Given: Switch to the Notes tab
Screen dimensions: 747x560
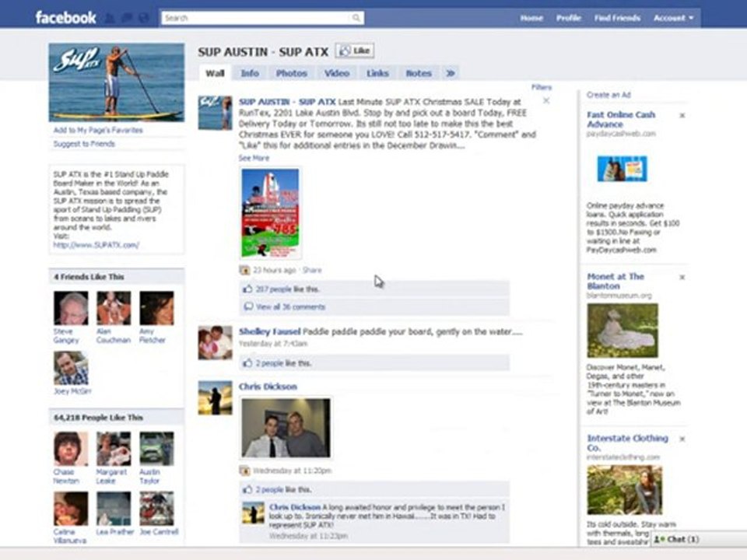Looking at the screenshot, I should point(419,73).
